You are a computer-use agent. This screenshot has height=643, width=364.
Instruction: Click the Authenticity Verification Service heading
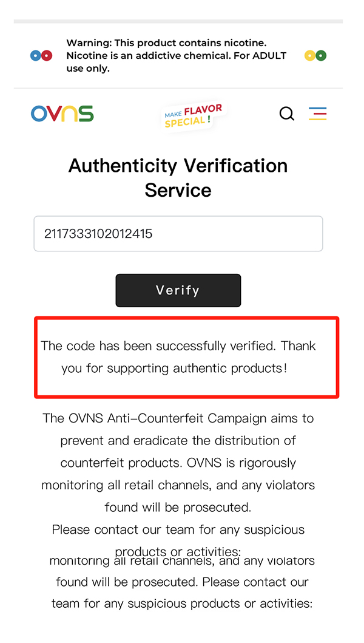[x=178, y=177]
